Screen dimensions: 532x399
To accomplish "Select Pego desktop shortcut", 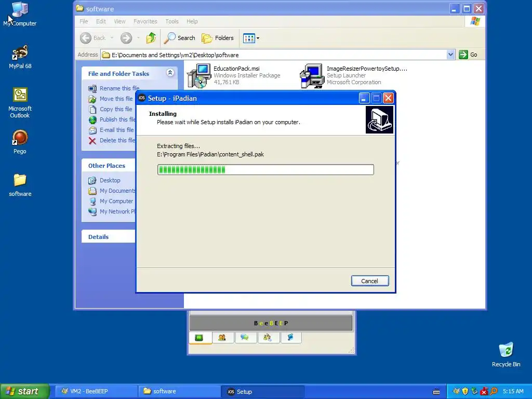I will pos(20,142).
